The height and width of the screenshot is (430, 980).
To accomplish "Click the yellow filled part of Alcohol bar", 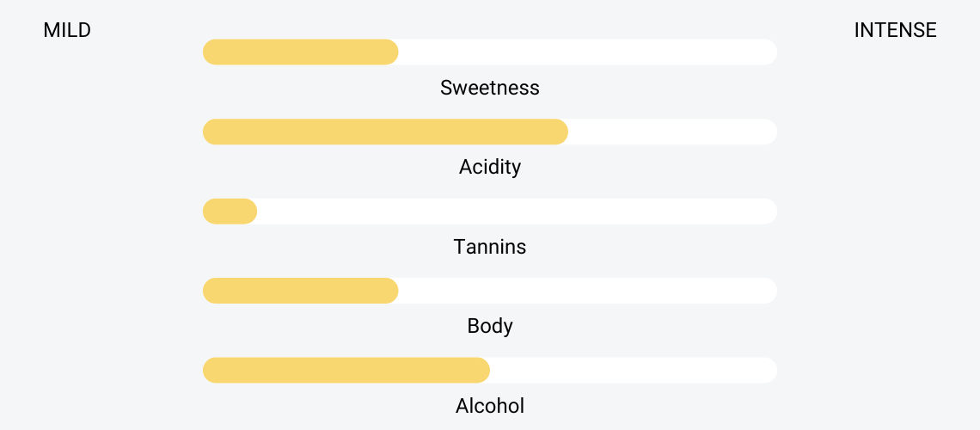I will [x=346, y=370].
